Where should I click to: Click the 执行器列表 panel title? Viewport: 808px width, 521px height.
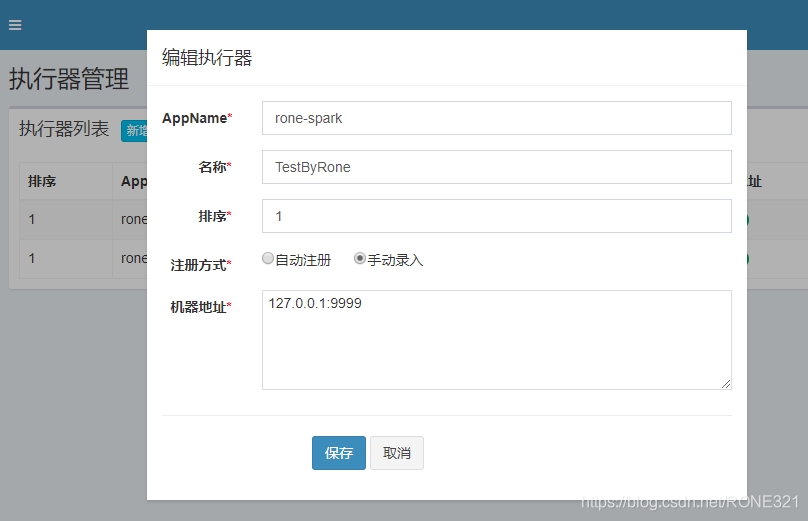(x=64, y=129)
